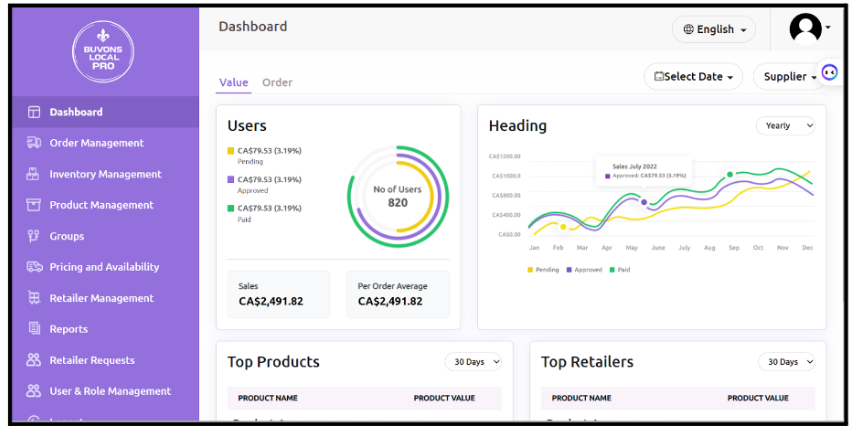
Task: Open Retailer Management
Action: tap(105, 298)
